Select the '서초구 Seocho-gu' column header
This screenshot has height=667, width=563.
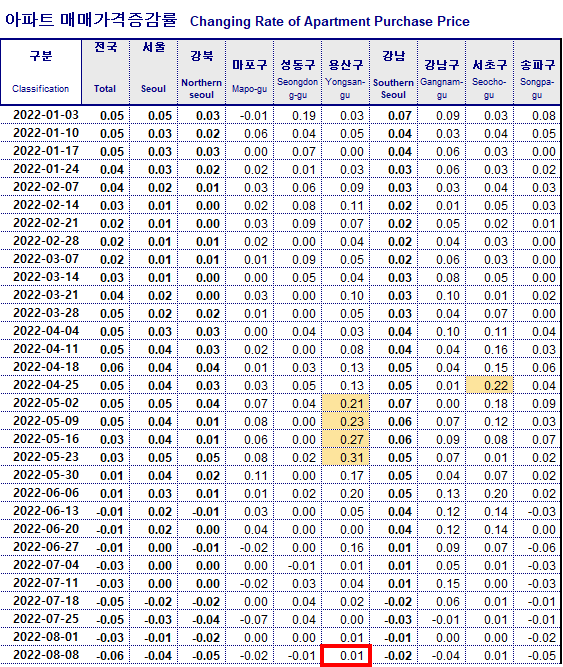point(489,72)
